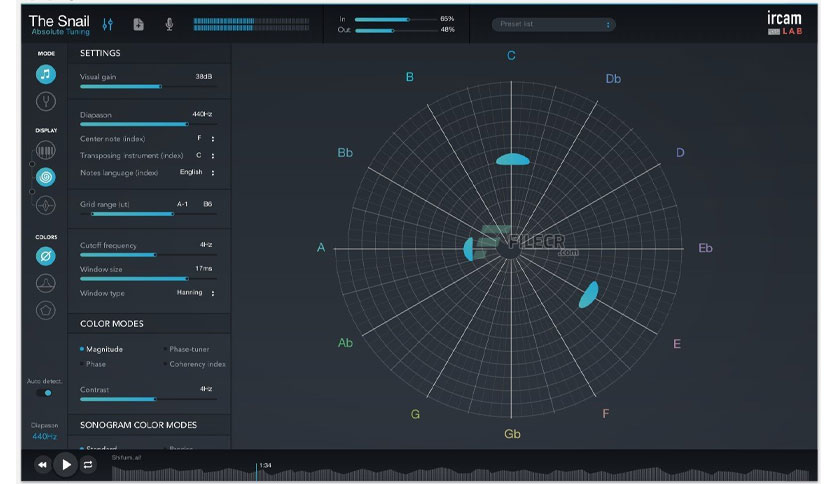Image resolution: width=836 pixels, height=484 pixels.
Task: Click the 17ms Window size value
Action: tap(204, 269)
